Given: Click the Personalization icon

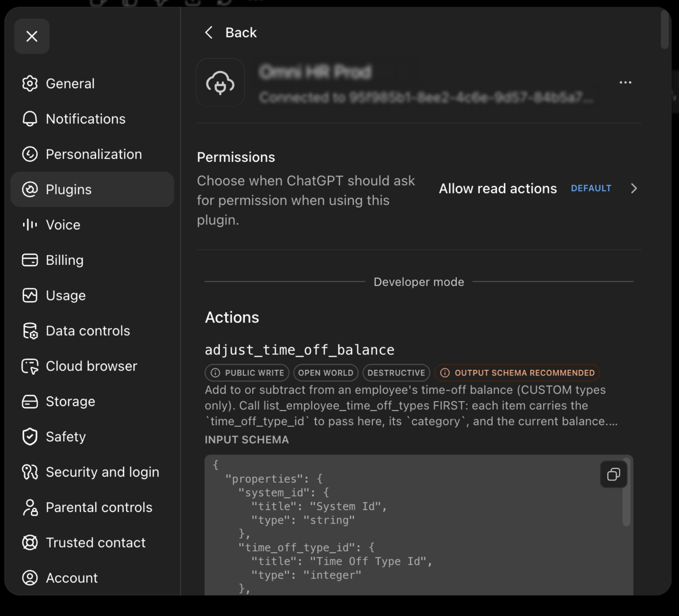Looking at the screenshot, I should (x=30, y=154).
